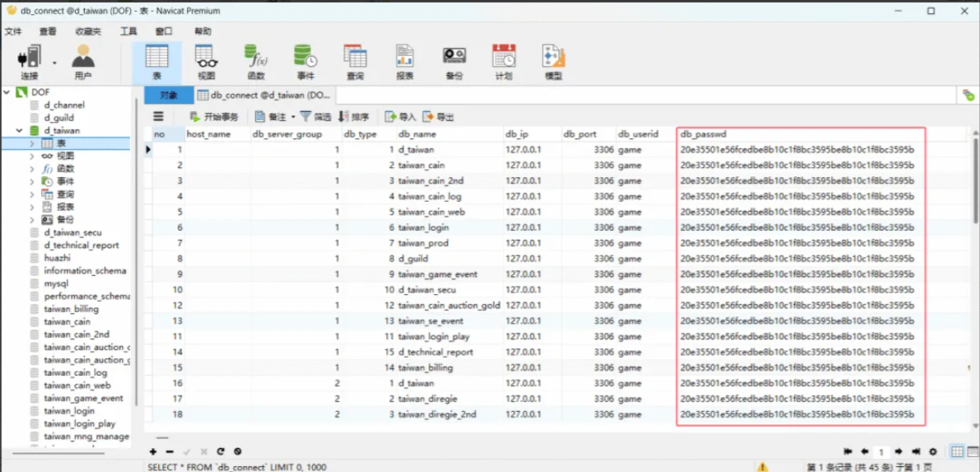This screenshot has height=472, width=980.
Task: Open the 备注 dropdown arrow
Action: pyautogui.click(x=292, y=117)
